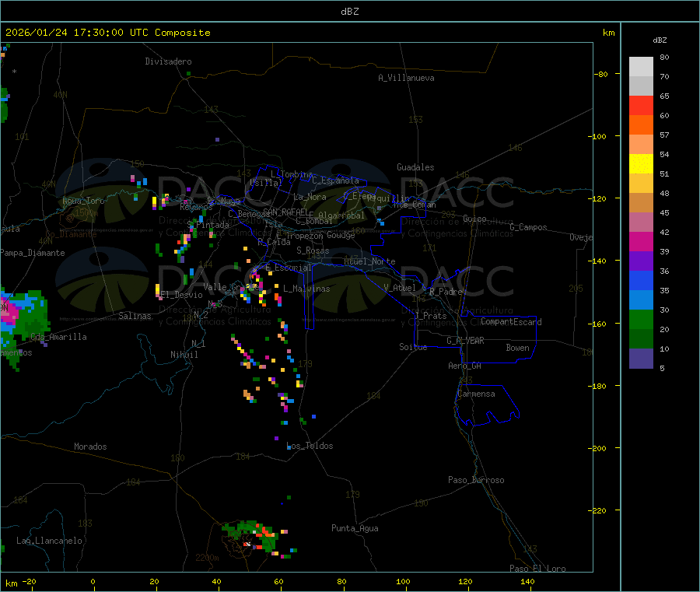Click the purple 36-39 dBZ swatch
The image size is (700, 592).
coord(641,261)
